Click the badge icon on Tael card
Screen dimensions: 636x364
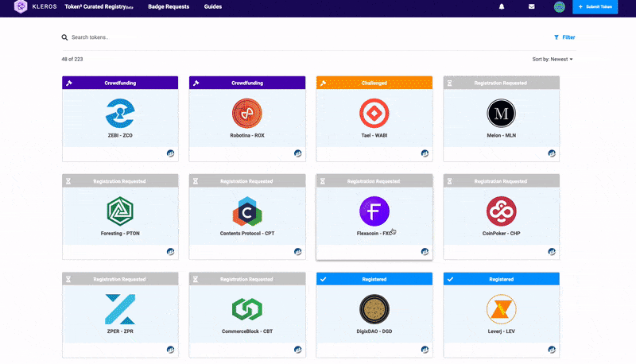[x=425, y=153]
